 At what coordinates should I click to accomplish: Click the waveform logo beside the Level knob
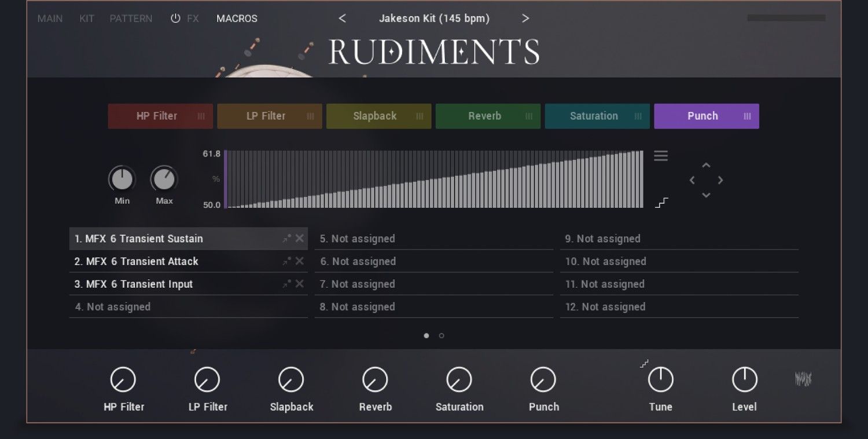(x=802, y=379)
